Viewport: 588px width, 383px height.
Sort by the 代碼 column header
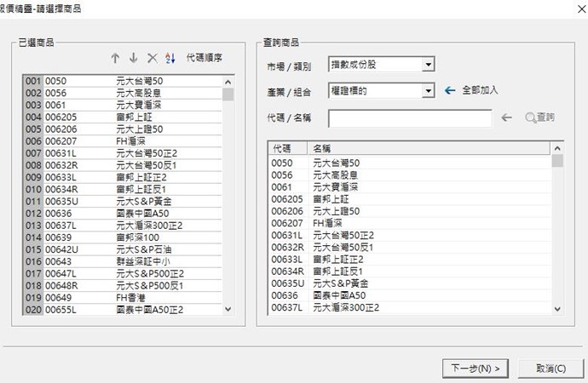(x=288, y=148)
